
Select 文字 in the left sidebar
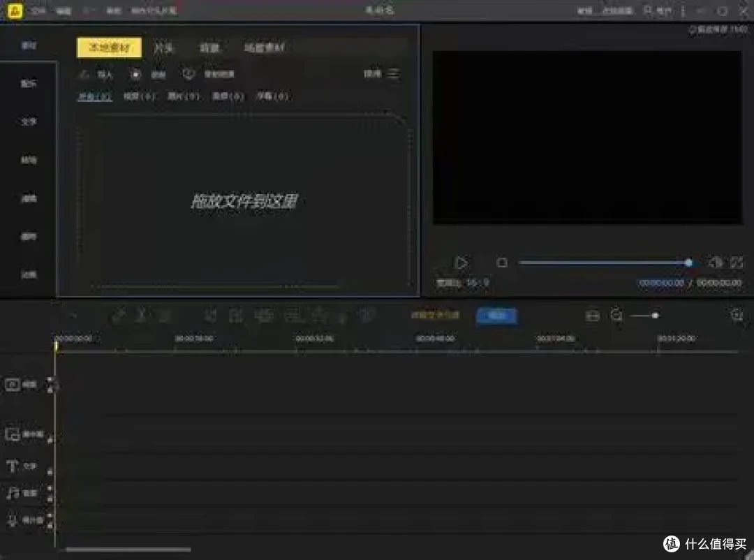click(29, 121)
